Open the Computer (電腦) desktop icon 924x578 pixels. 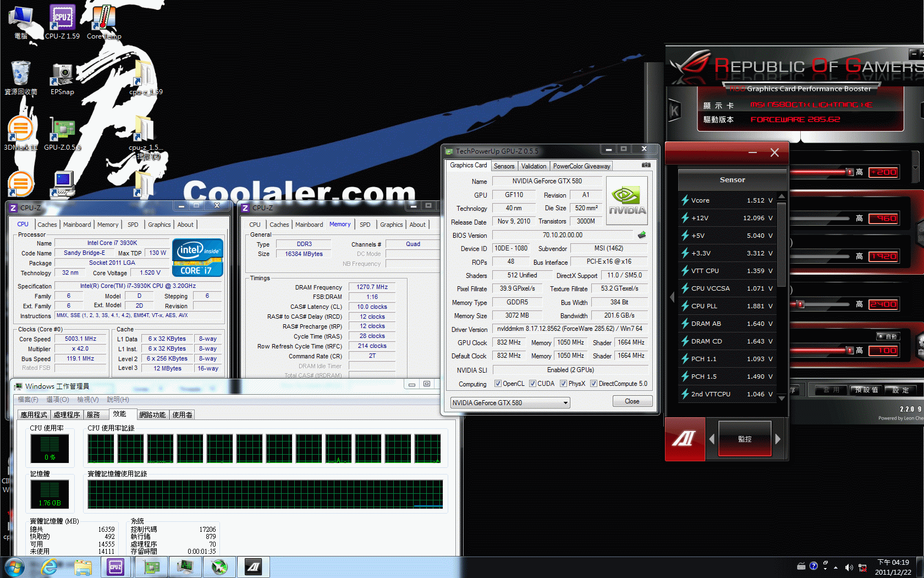click(x=20, y=22)
